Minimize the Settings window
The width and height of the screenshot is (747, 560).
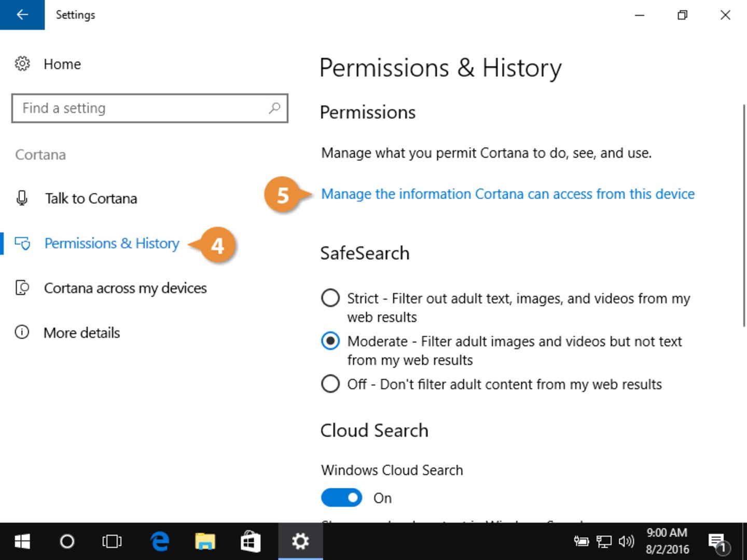640,15
